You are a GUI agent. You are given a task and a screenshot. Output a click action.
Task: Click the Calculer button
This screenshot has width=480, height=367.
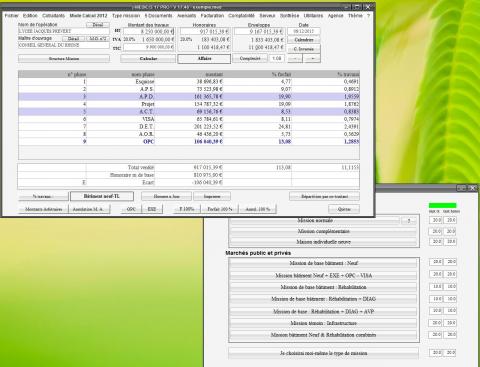(x=148, y=59)
